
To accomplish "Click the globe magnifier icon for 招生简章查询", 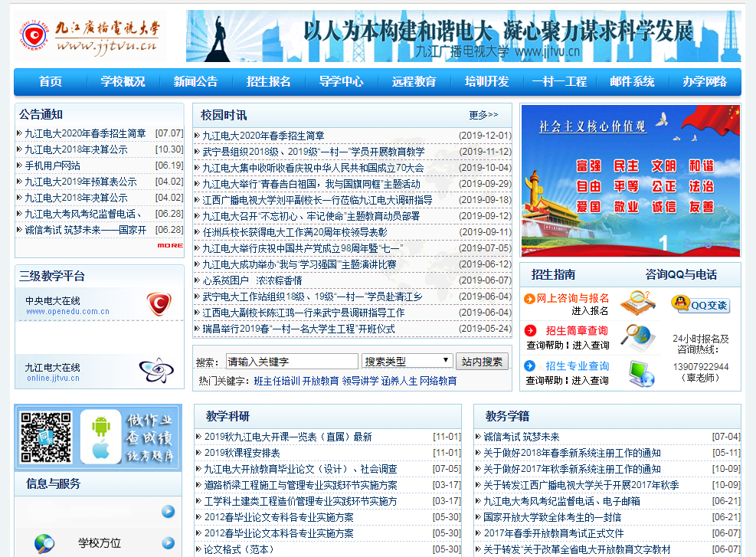I will pos(638,336).
